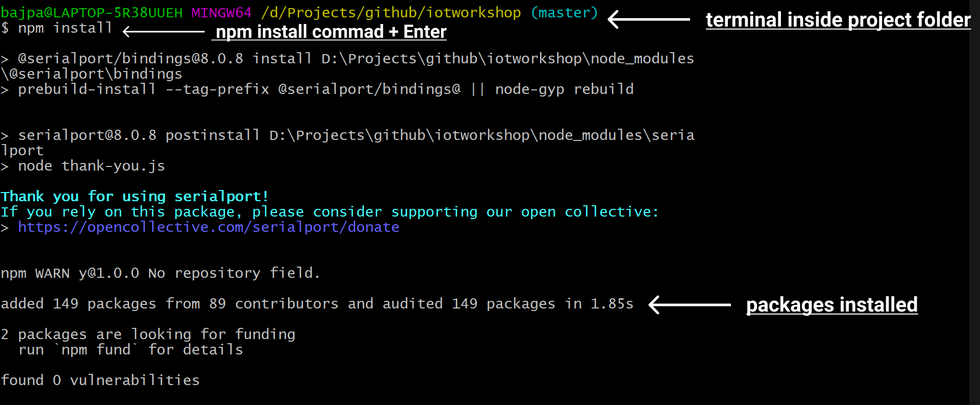Click the /d/Projects/github/iotworkshop path

[391, 12]
